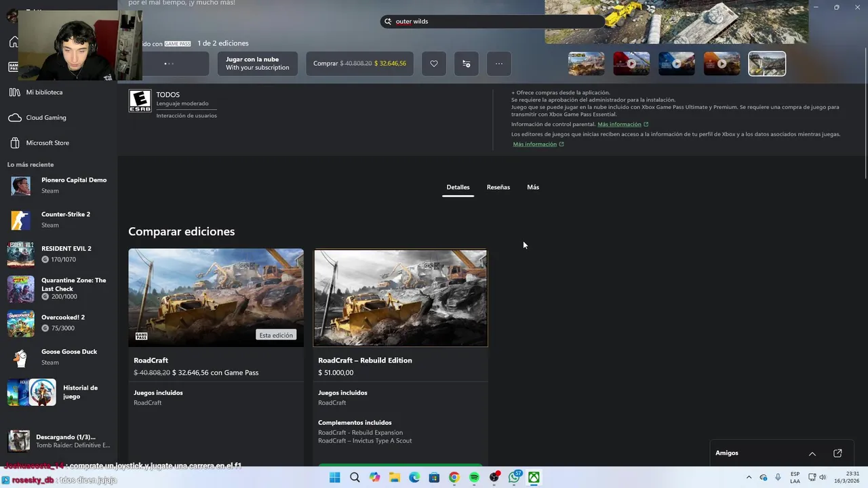Image resolution: width=868 pixels, height=488 pixels.
Task: Click the ESRB Everyone rating badge
Action: pyautogui.click(x=140, y=101)
